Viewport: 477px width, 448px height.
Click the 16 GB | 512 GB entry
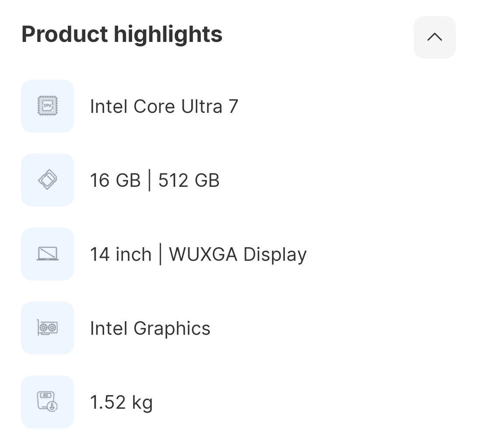pos(154,180)
